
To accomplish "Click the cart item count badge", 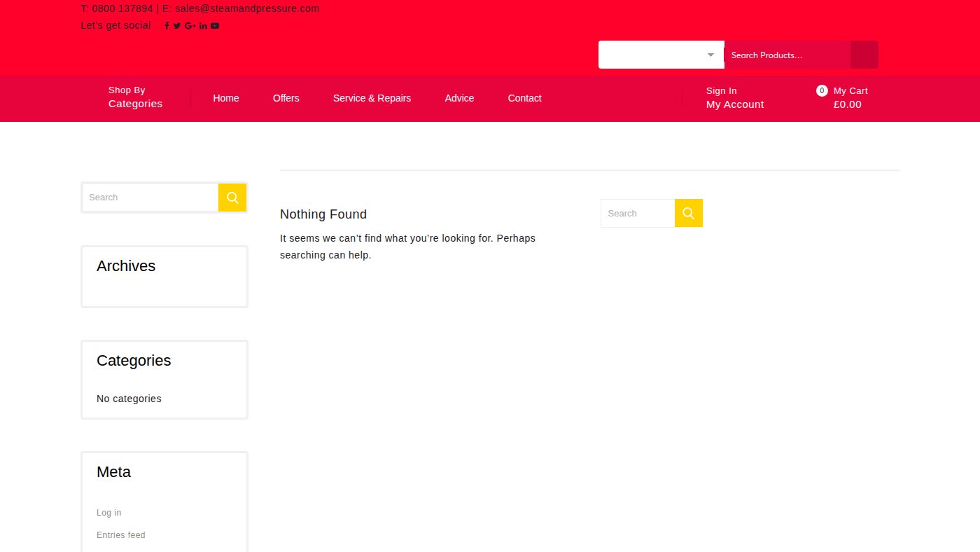I will (822, 90).
